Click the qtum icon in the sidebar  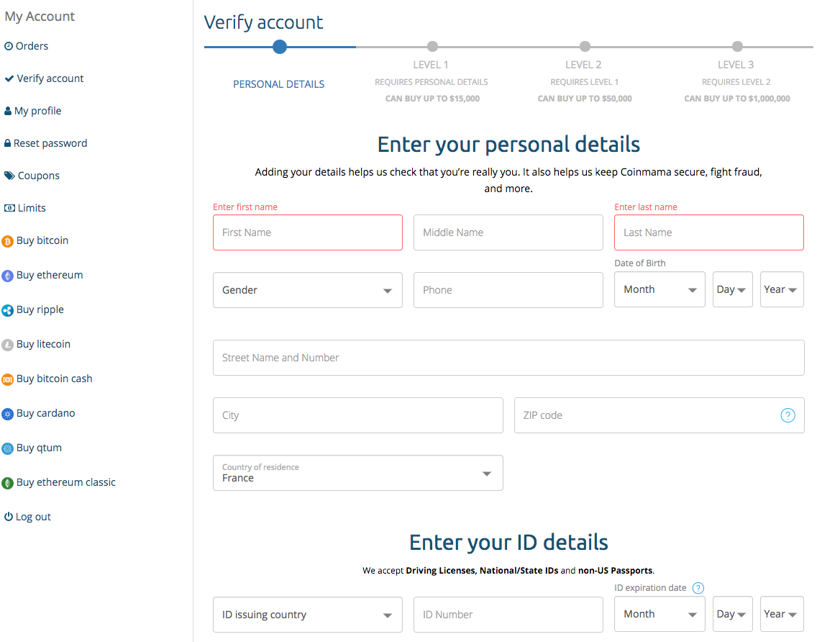point(7,448)
